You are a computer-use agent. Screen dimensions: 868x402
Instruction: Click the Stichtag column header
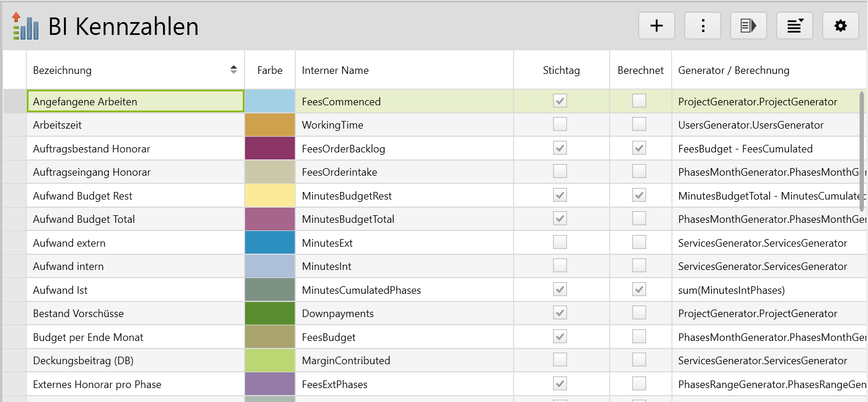pyautogui.click(x=561, y=70)
